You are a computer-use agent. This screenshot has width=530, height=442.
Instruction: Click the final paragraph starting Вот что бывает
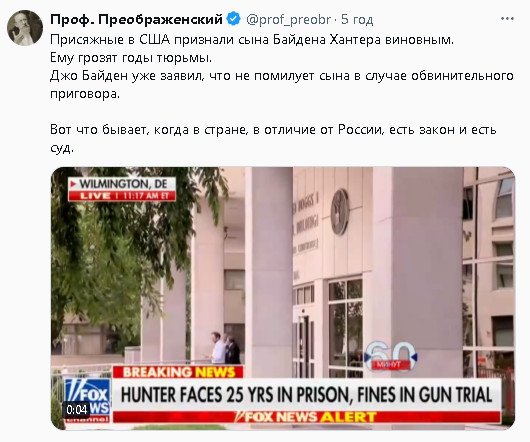[273, 139]
